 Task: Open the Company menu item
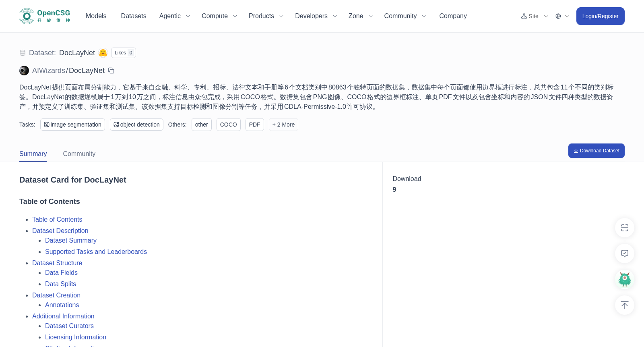click(453, 16)
